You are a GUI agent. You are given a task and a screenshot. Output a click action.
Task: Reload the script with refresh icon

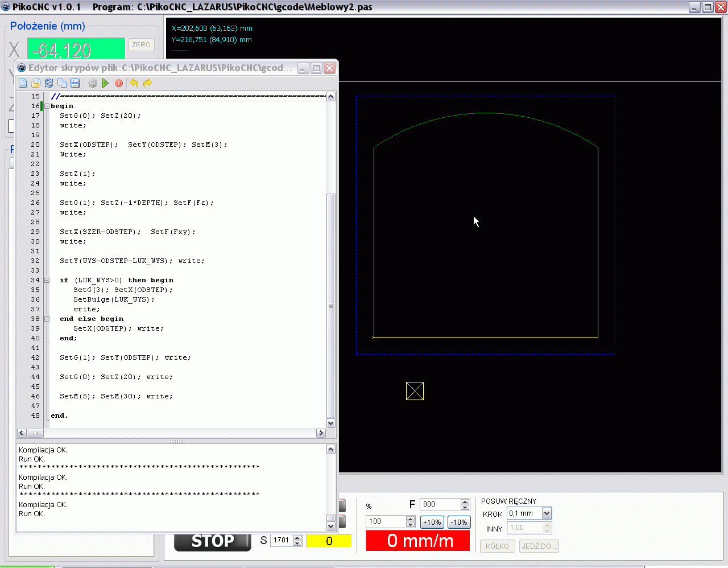pos(49,83)
